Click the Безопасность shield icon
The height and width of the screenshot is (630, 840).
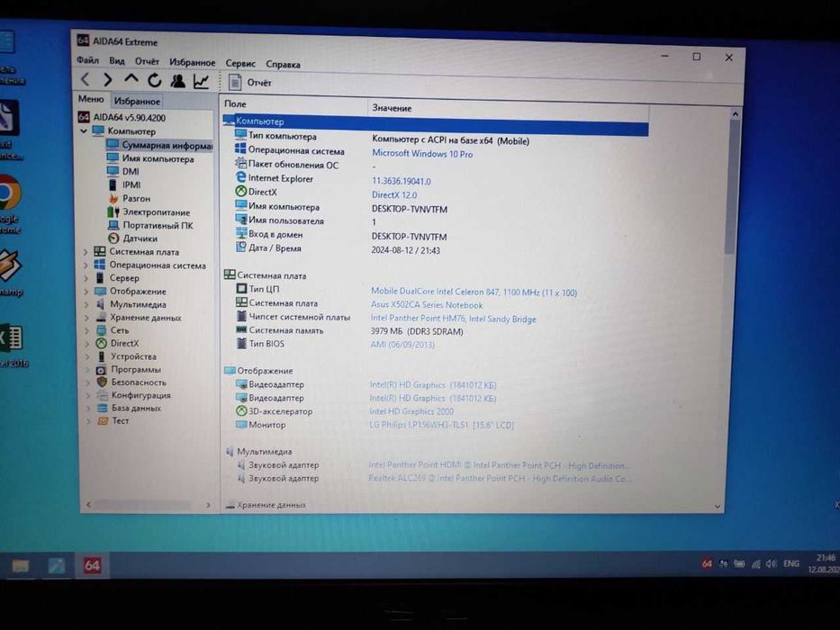click(102, 382)
